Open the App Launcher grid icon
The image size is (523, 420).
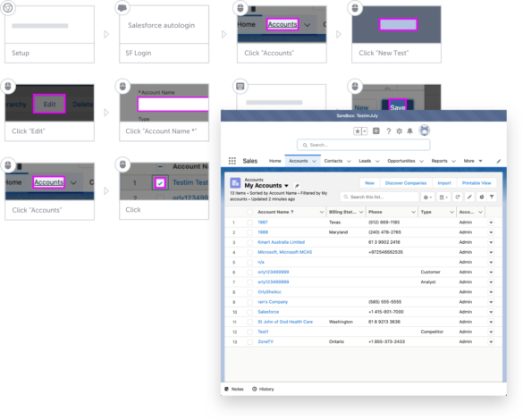(232, 161)
